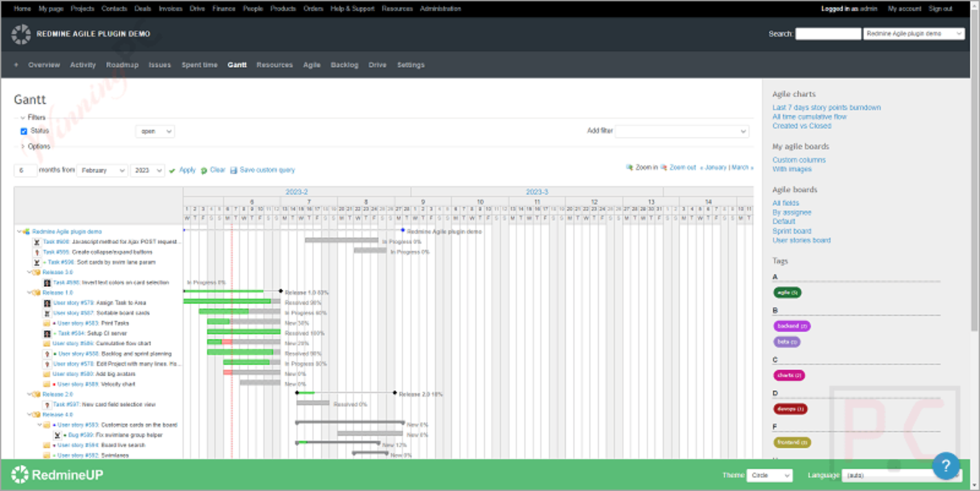Open the 2023 year dropdown
Screen dimensions: 980x491
tap(148, 170)
